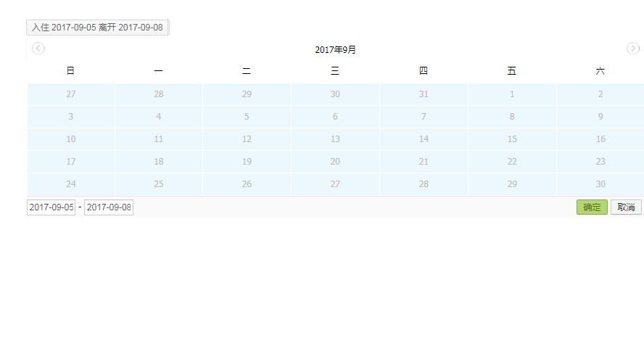The width and height of the screenshot is (644, 359).
Task: Pick date 15 in the calendar
Action: [512, 139]
